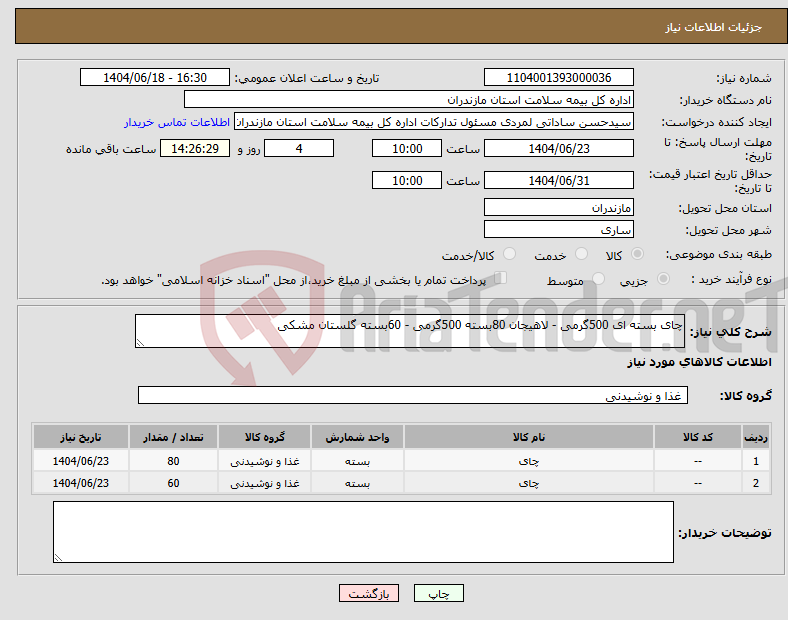Open the اطلاعات تماس خریدار link
Viewport: 788px width, 620px height.
point(177,122)
